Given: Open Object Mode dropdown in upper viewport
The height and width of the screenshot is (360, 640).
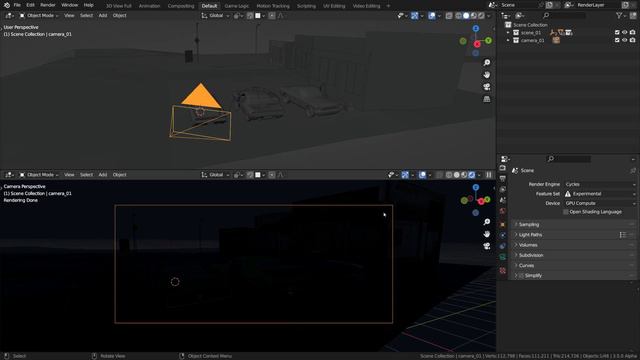Looking at the screenshot, I should tap(39, 16).
